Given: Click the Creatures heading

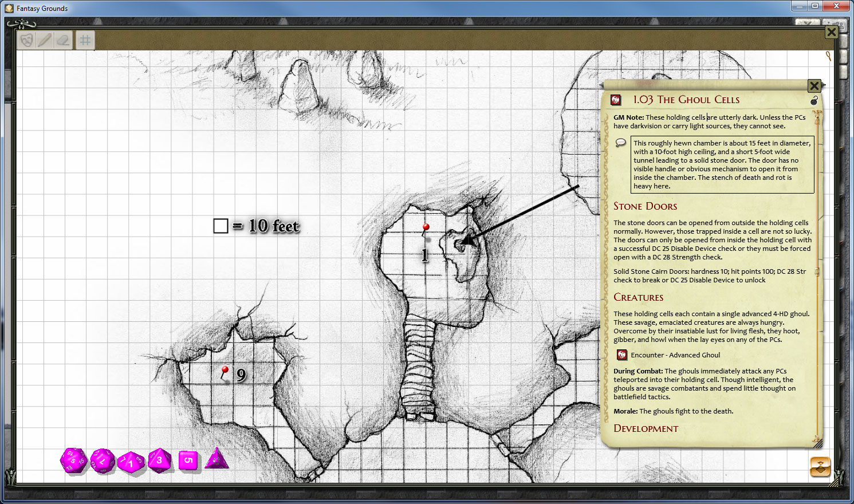Looking at the screenshot, I should click(638, 297).
